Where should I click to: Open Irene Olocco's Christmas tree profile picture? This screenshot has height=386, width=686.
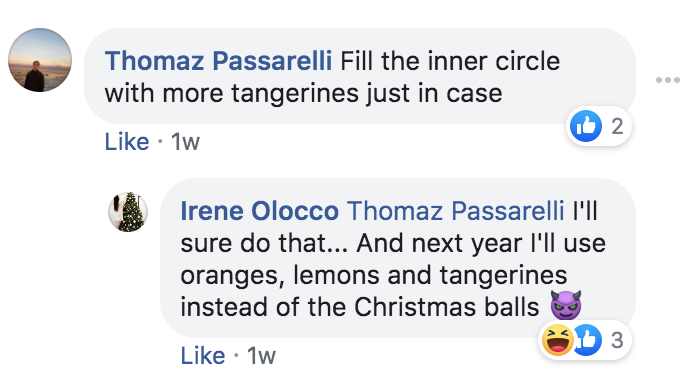click(128, 212)
